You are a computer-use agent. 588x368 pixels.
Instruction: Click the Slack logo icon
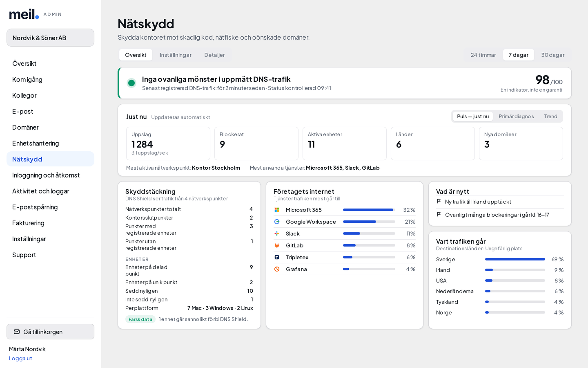tap(277, 233)
